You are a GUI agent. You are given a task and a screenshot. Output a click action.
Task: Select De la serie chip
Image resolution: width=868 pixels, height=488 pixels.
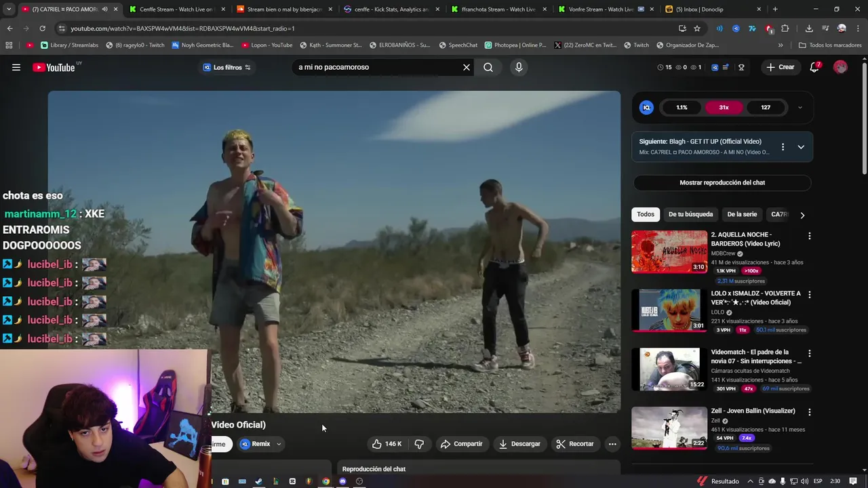point(742,214)
